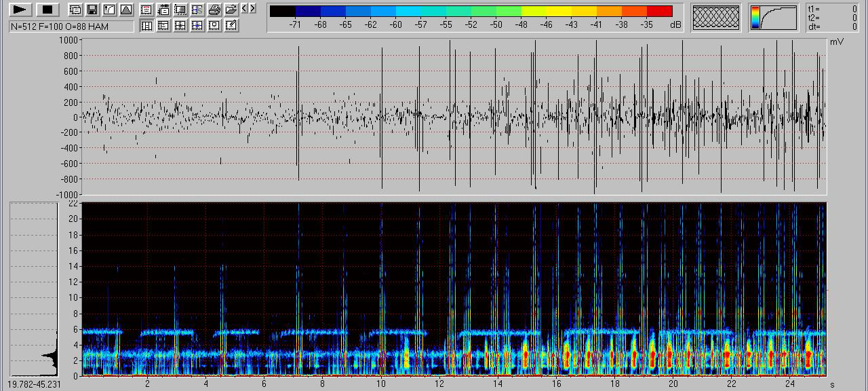Click the printer icon

point(214,10)
